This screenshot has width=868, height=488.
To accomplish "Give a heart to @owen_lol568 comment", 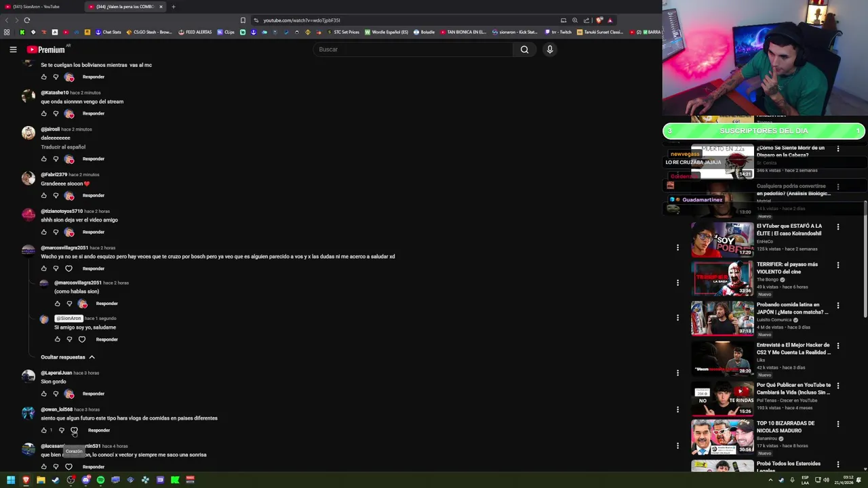I will tap(74, 430).
